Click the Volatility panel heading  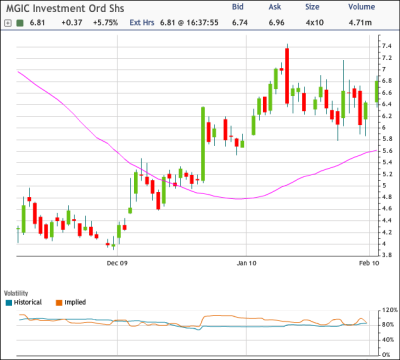coord(16,293)
